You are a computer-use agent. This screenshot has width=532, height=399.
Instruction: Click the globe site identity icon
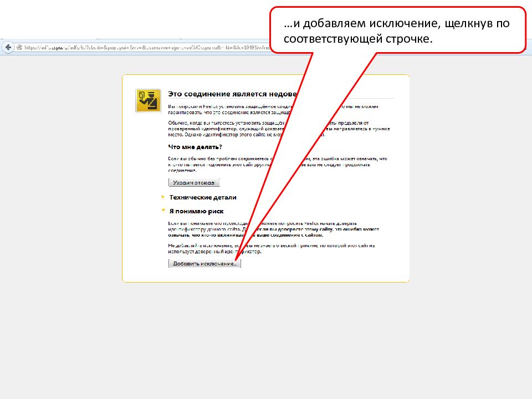19,48
